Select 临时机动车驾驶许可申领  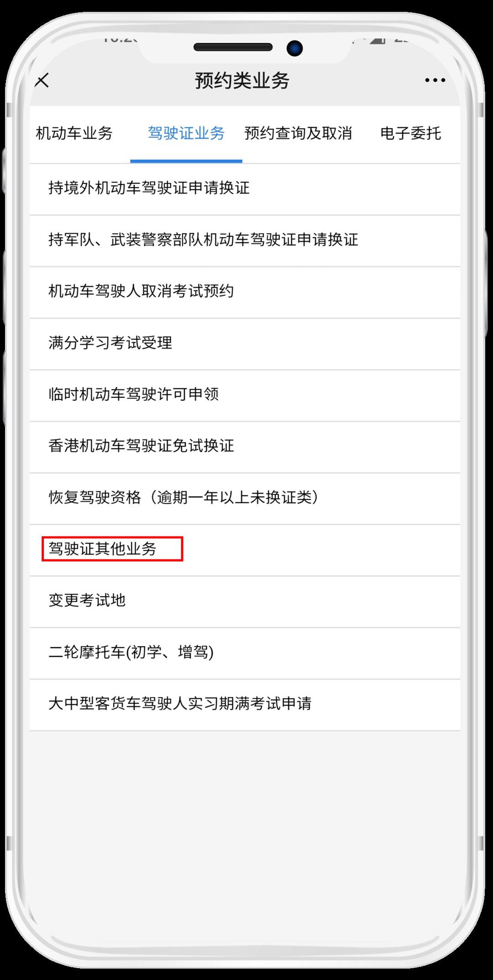pyautogui.click(x=245, y=395)
